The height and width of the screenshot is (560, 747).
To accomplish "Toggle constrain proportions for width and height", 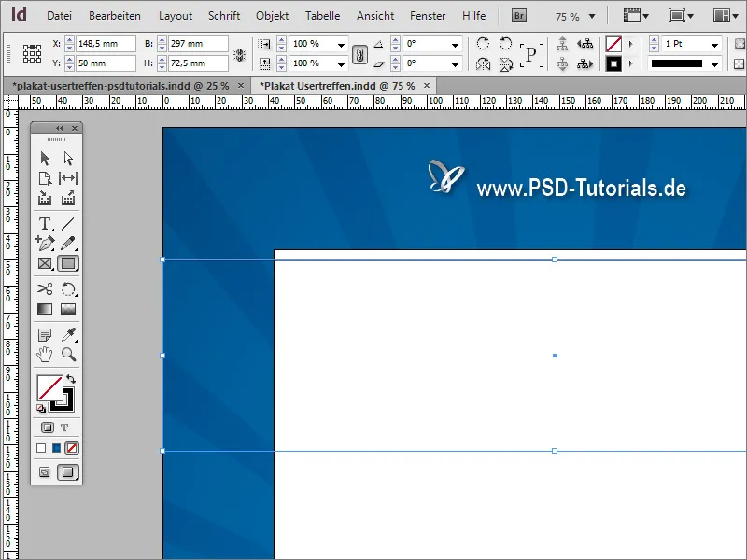I will pos(240,55).
